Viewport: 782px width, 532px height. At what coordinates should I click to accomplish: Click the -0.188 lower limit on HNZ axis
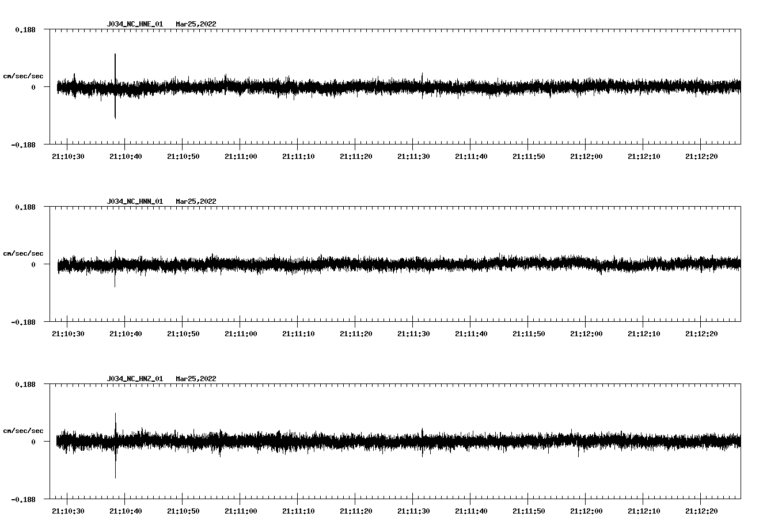tap(23, 500)
